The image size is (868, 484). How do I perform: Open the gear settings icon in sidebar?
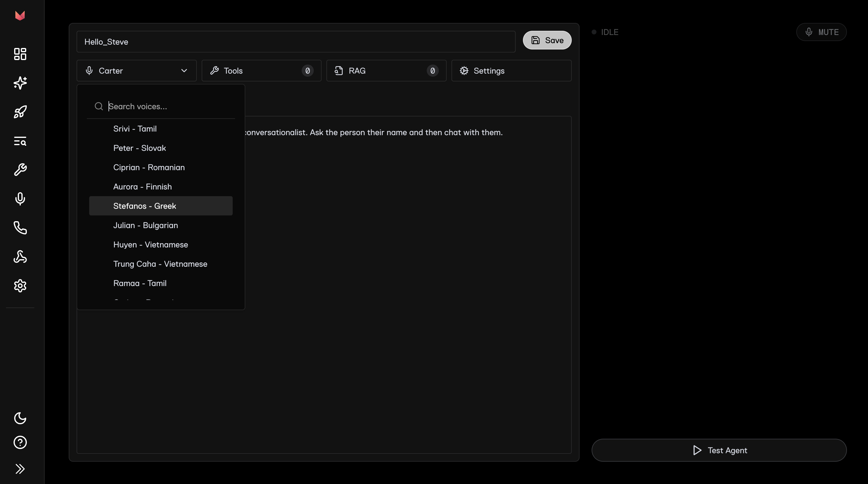click(20, 286)
